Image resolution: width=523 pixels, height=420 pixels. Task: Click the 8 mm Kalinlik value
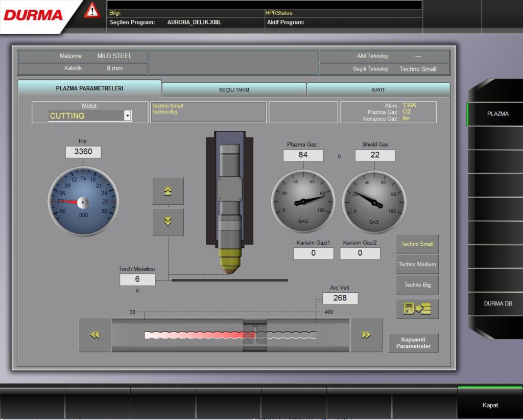click(x=114, y=68)
